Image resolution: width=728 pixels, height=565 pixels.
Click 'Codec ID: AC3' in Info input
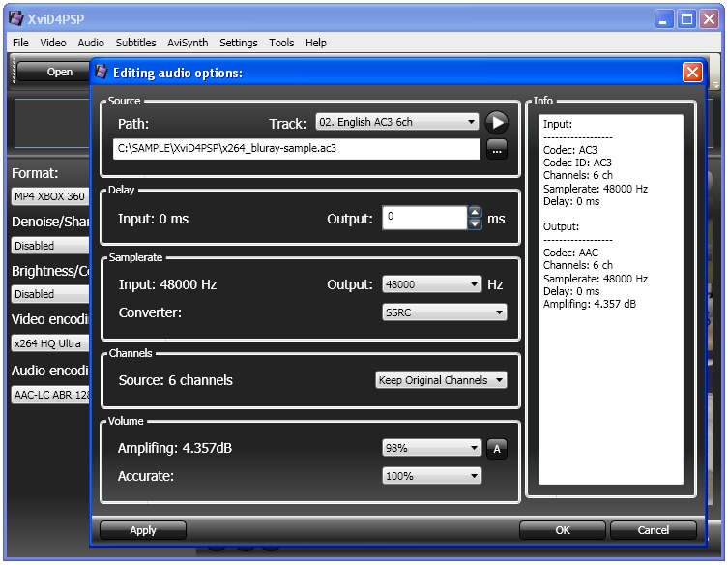[577, 163]
